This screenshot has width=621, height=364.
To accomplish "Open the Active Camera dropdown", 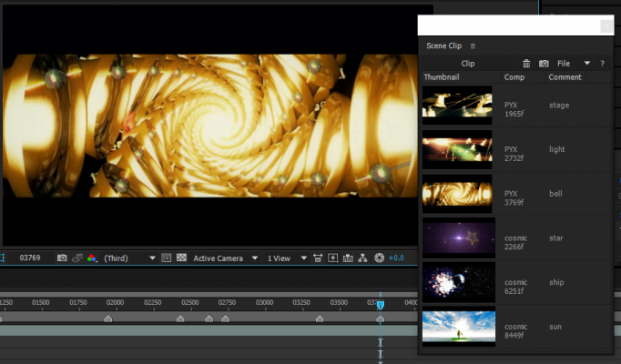I will [225, 258].
